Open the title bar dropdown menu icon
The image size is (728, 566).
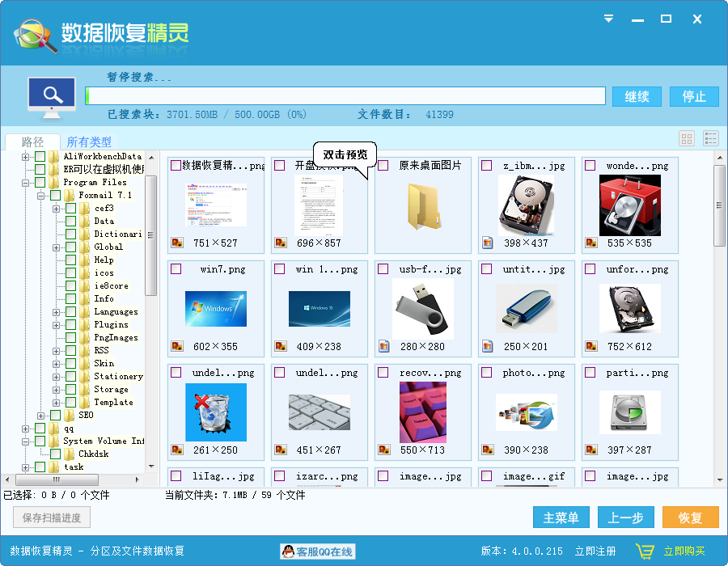608,19
